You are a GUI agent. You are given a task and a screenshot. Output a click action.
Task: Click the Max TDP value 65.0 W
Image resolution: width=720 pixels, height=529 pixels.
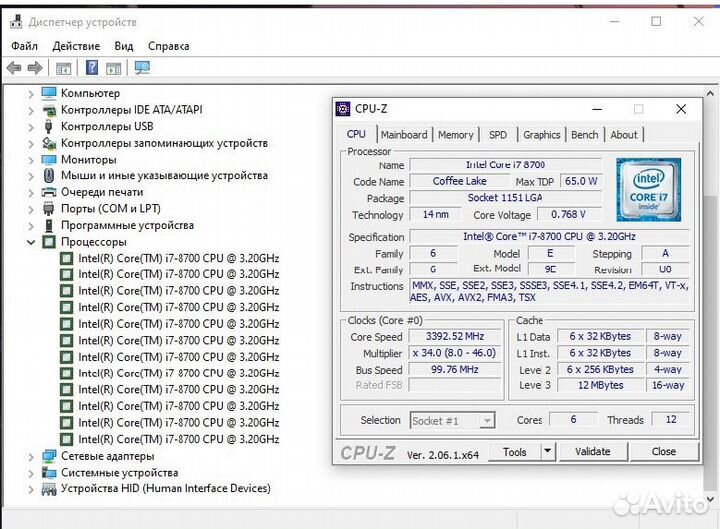coord(581,181)
